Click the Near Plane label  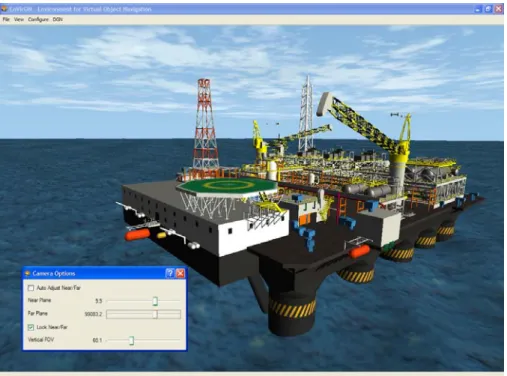(39, 300)
